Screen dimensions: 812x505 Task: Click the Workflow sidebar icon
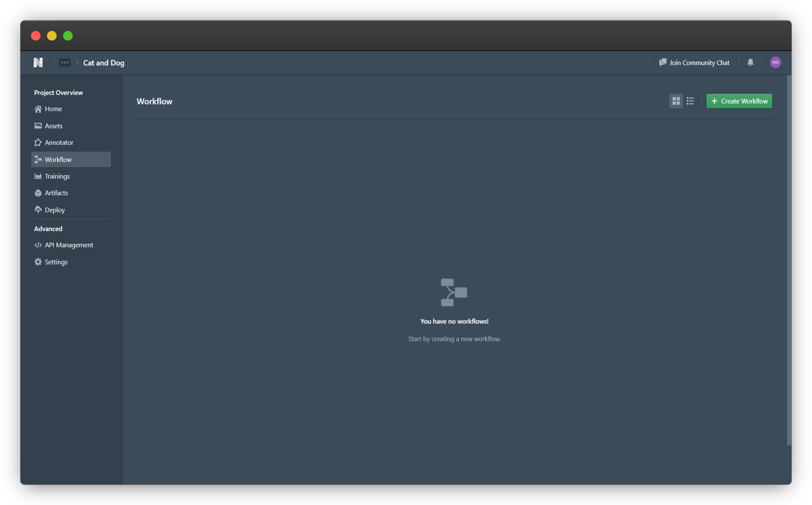(38, 159)
